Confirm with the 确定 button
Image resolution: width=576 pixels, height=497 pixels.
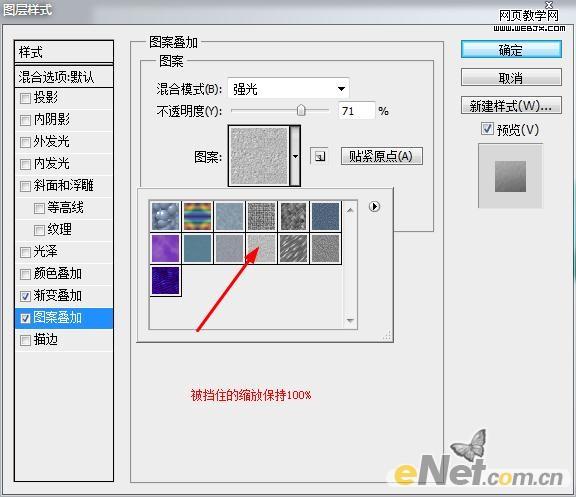(511, 50)
